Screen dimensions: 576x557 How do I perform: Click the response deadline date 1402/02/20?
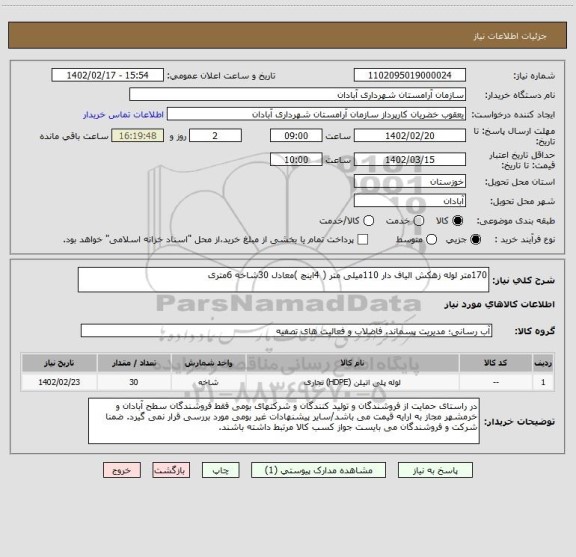(410, 136)
